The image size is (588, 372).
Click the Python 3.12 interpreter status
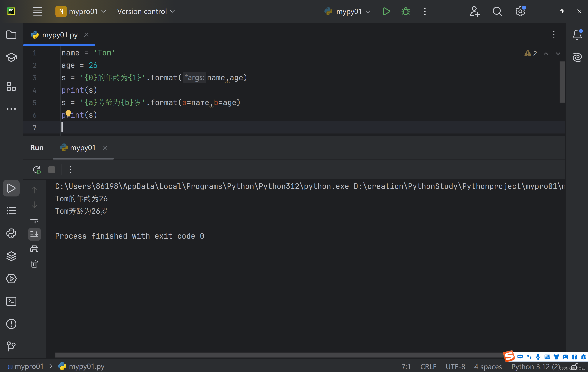pyautogui.click(x=535, y=366)
